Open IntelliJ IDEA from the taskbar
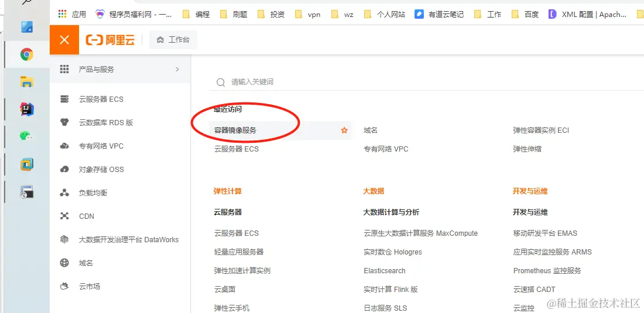 pos(27,109)
